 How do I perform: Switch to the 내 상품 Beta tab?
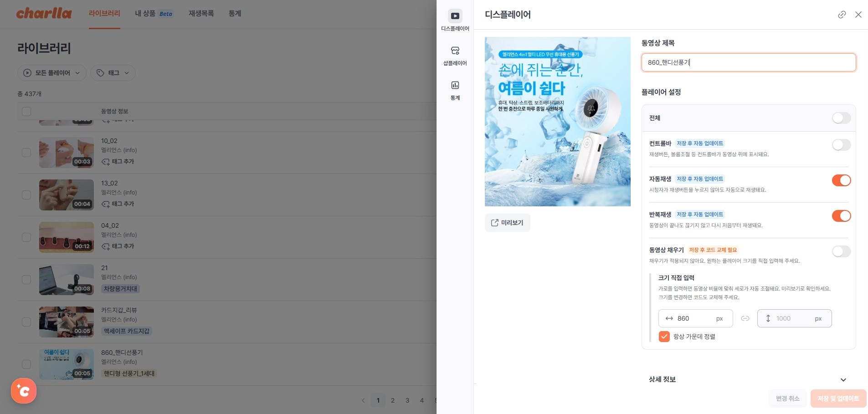[154, 14]
